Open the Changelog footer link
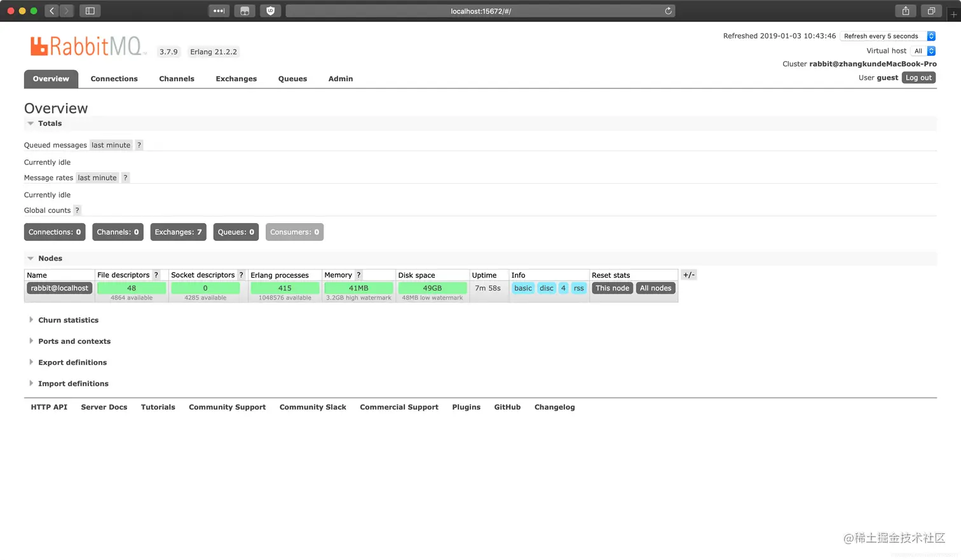 pyautogui.click(x=555, y=407)
